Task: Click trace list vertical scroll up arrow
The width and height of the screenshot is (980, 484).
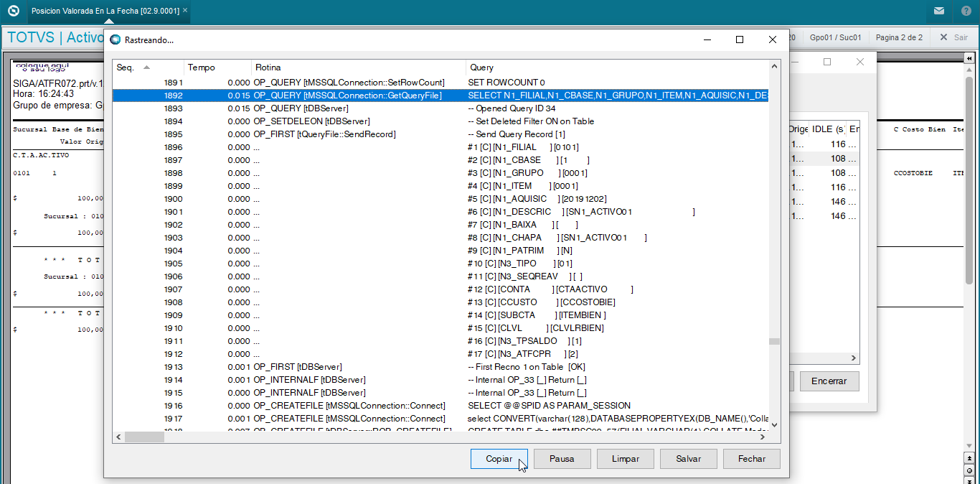Action: [x=774, y=67]
